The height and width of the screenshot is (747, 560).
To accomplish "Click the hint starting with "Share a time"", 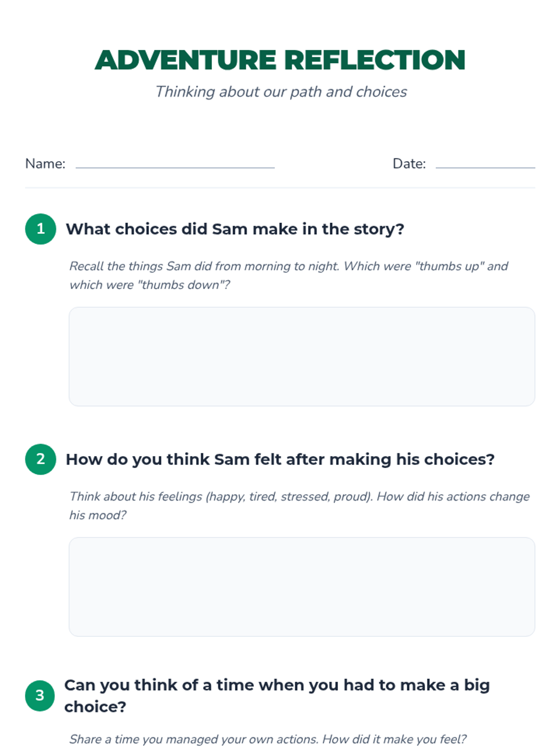I will click(x=267, y=739).
